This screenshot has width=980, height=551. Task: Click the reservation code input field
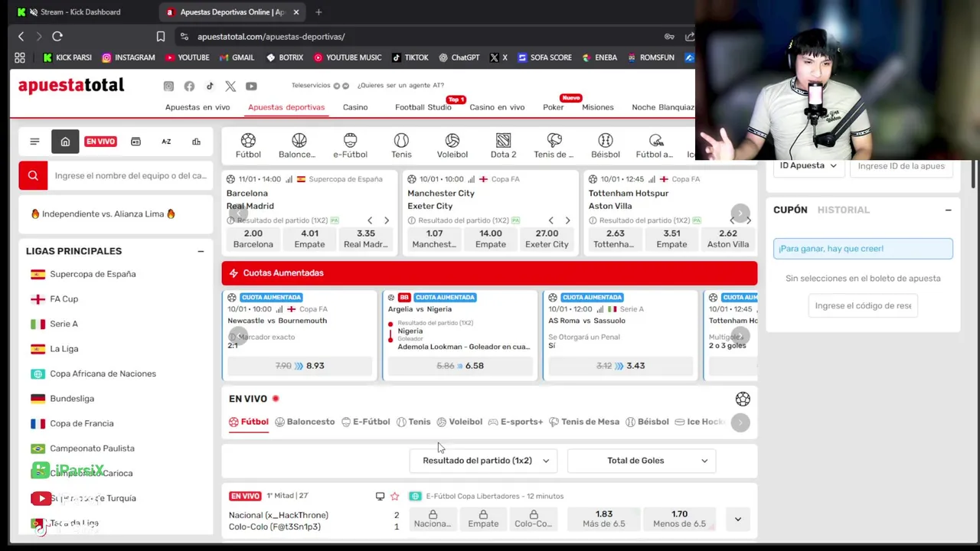click(863, 305)
